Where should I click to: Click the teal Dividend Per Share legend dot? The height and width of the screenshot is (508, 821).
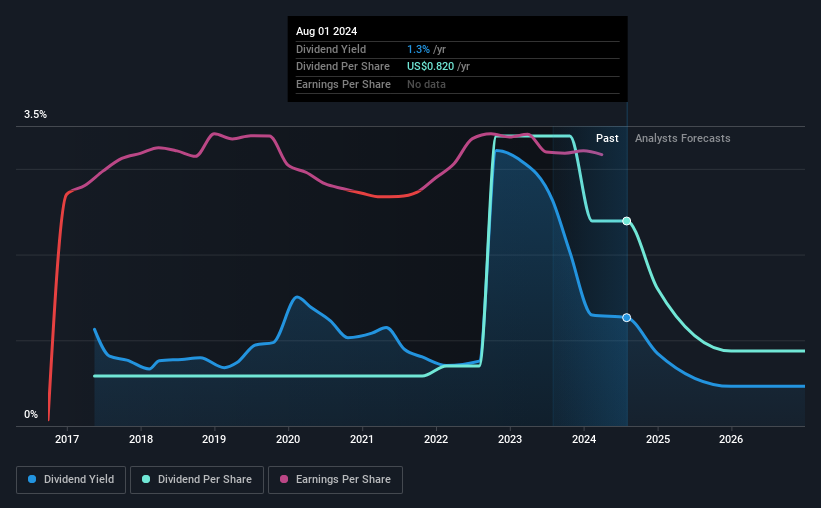point(146,479)
